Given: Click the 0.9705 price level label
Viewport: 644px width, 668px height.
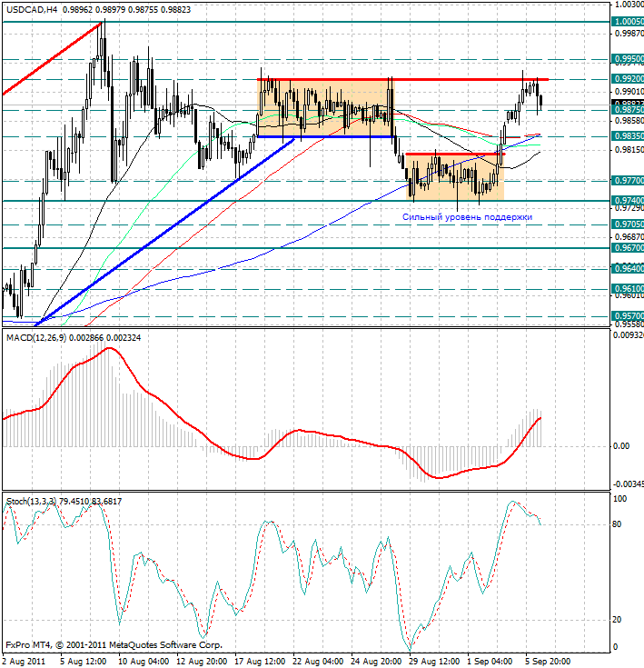Looking at the screenshot, I should point(628,224).
